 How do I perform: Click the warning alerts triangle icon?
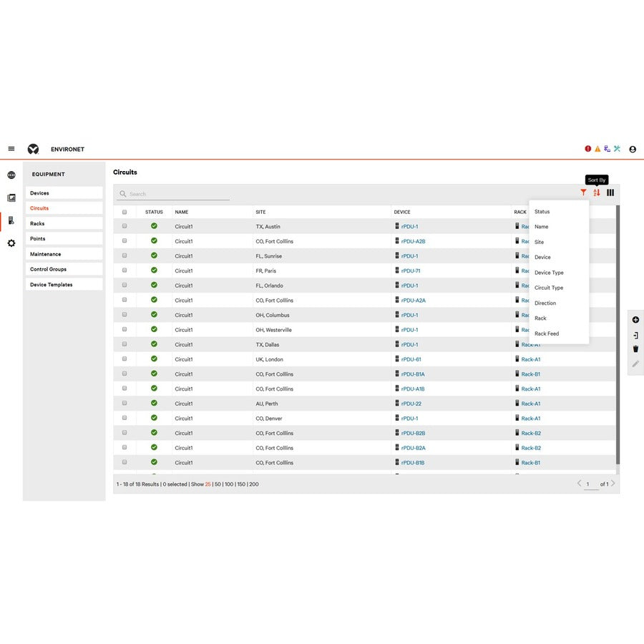pyautogui.click(x=598, y=149)
